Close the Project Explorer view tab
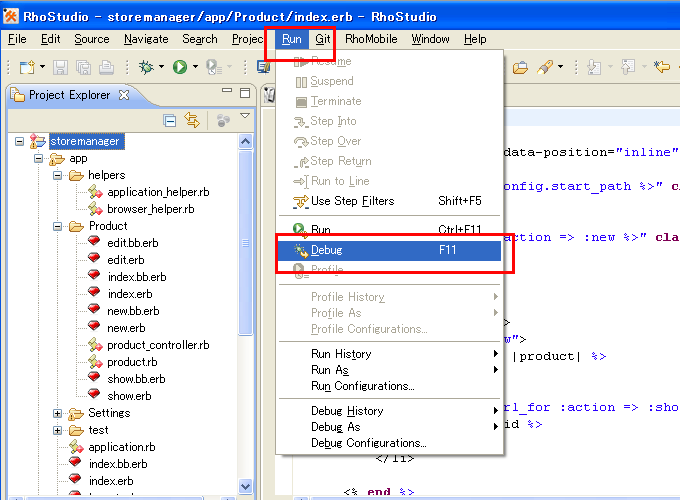Viewport: 680px width, 500px height. coord(124,95)
